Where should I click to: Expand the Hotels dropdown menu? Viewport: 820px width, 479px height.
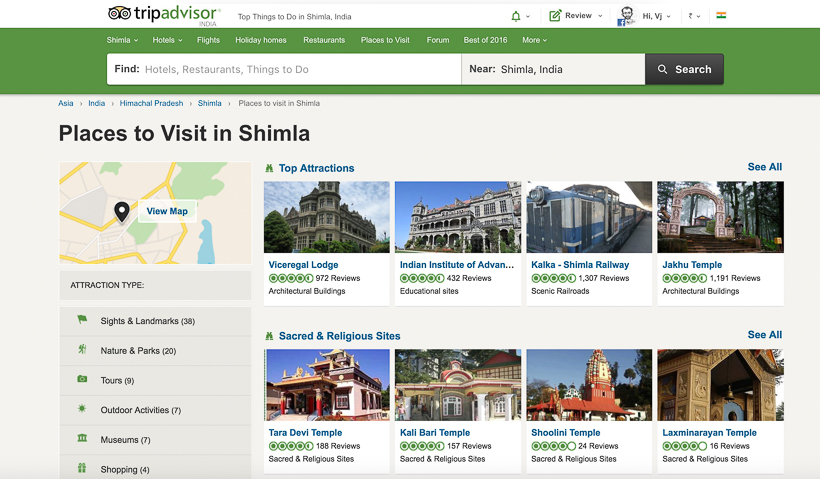(x=167, y=40)
